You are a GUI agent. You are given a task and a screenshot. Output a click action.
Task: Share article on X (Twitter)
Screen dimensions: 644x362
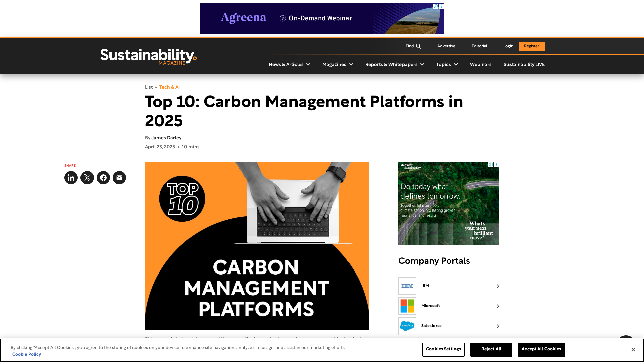click(x=87, y=178)
